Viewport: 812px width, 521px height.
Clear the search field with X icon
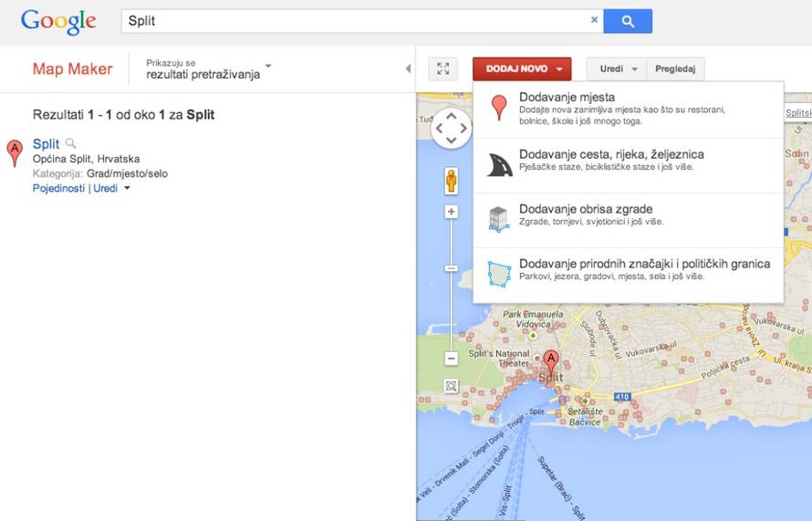click(x=594, y=20)
